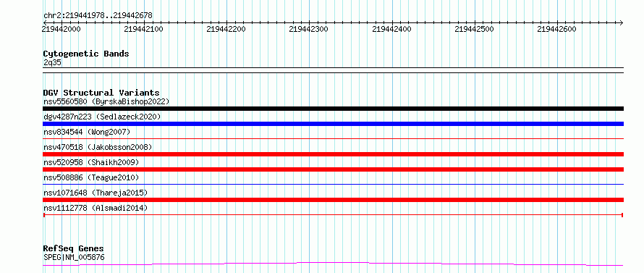Click the magenta SPEG gene line
The height and width of the screenshot is (273, 644).
[333, 264]
